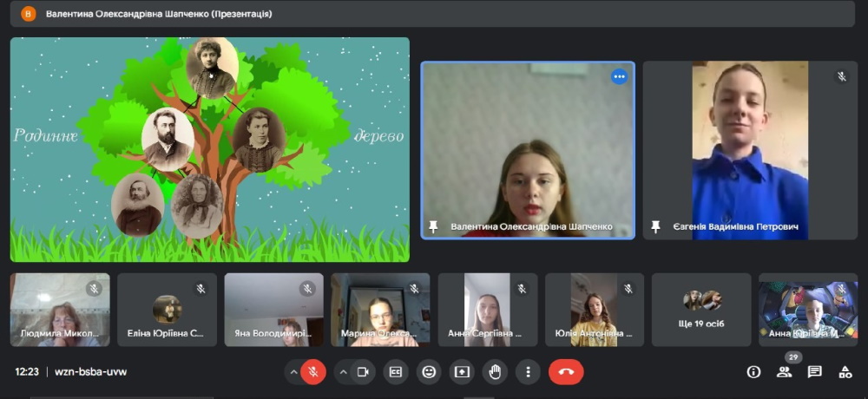Viewport: 868px width, 399px height.
Task: Click muted mic icon on Євгенія Петрович tile
Action: click(x=842, y=76)
